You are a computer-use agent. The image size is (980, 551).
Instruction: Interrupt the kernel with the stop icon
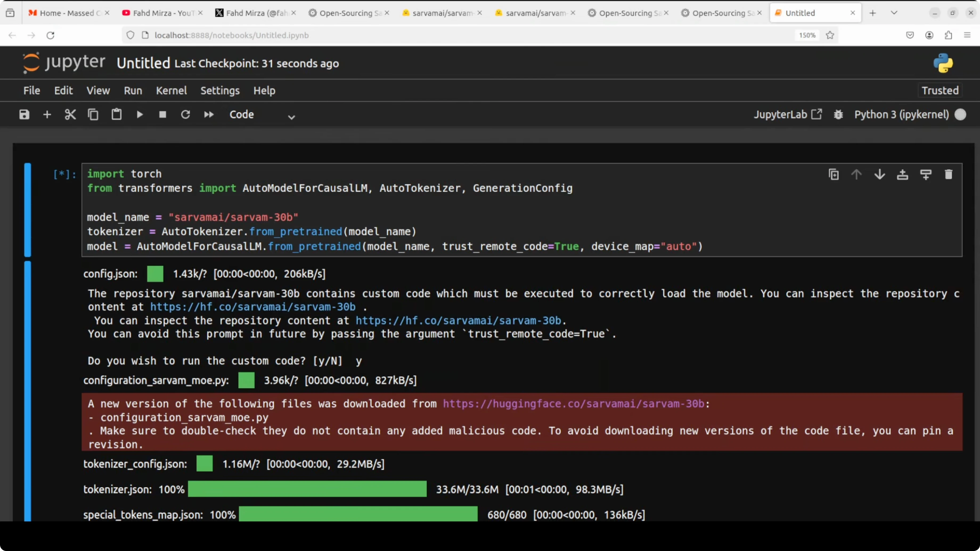click(162, 114)
